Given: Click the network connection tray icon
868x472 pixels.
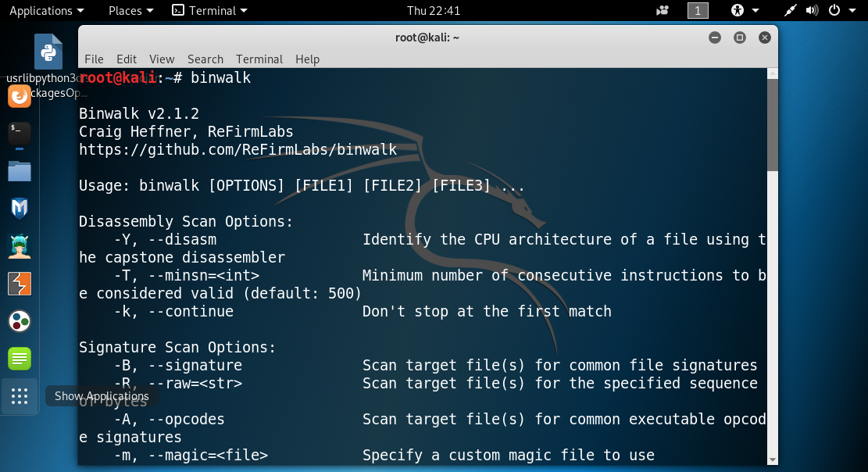Looking at the screenshot, I should [x=790, y=10].
